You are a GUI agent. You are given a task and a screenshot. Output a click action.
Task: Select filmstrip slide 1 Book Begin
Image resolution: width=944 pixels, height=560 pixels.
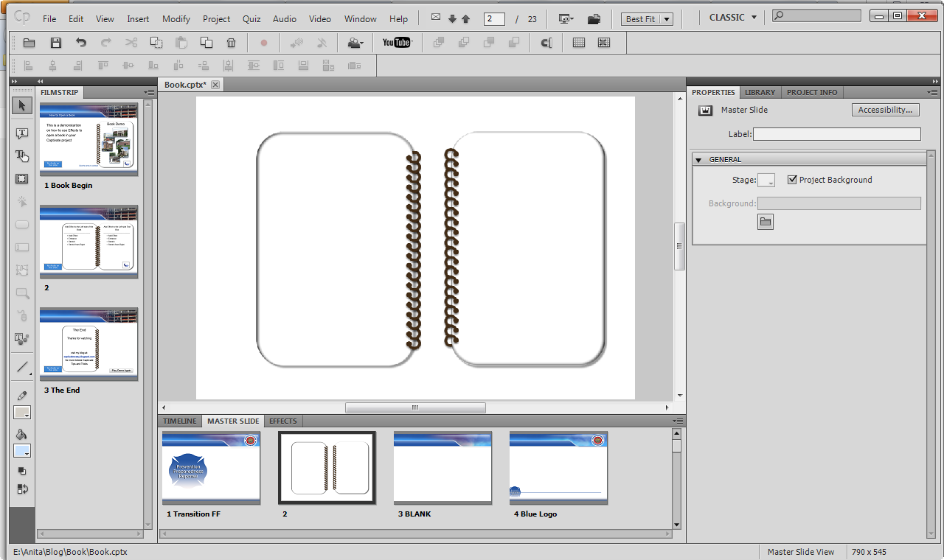pos(88,140)
